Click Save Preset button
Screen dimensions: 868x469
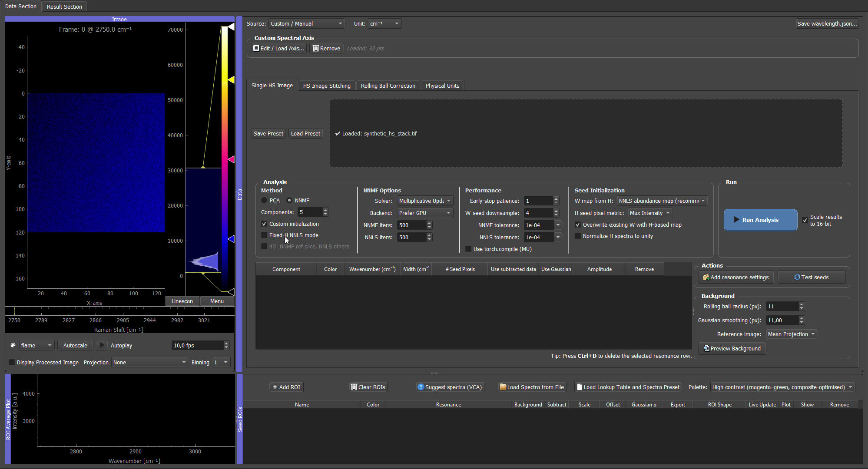pos(268,133)
